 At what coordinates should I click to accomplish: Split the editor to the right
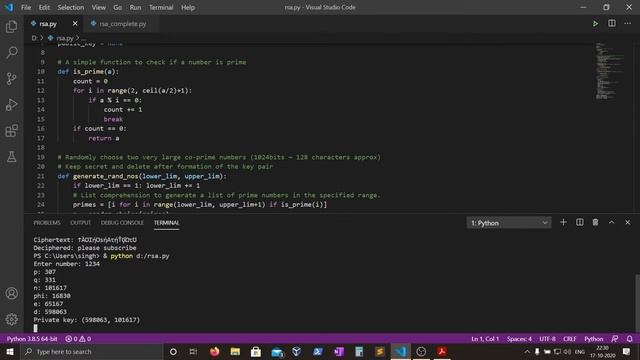point(612,24)
